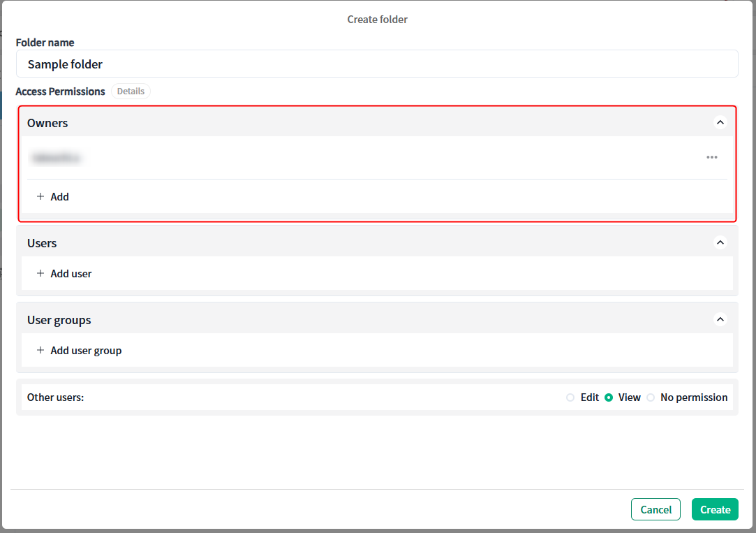Click the Create folder dialog title

[x=378, y=20]
